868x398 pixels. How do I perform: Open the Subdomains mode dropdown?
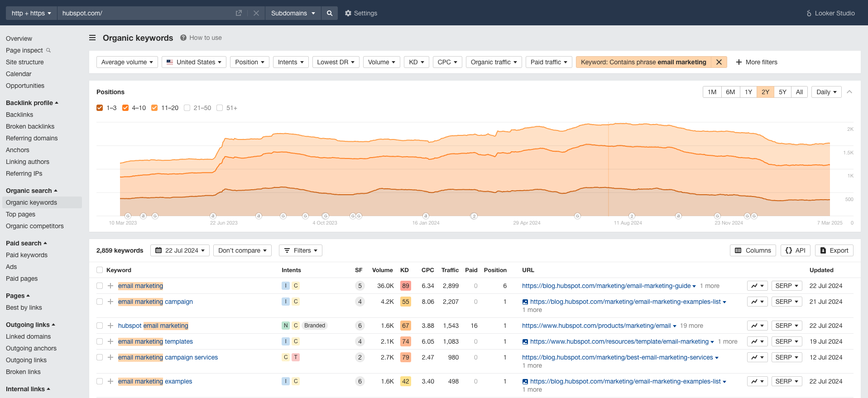293,13
